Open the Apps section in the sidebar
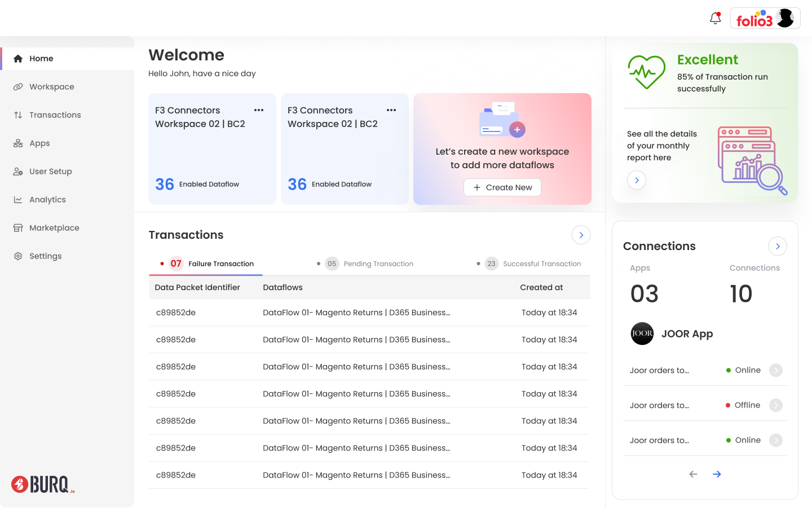Image resolution: width=812 pixels, height=508 pixels. pos(17,143)
